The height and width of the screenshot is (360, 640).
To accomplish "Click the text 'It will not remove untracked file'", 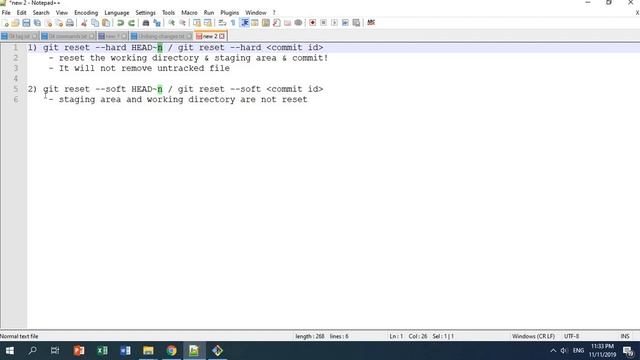I will 144,68.
